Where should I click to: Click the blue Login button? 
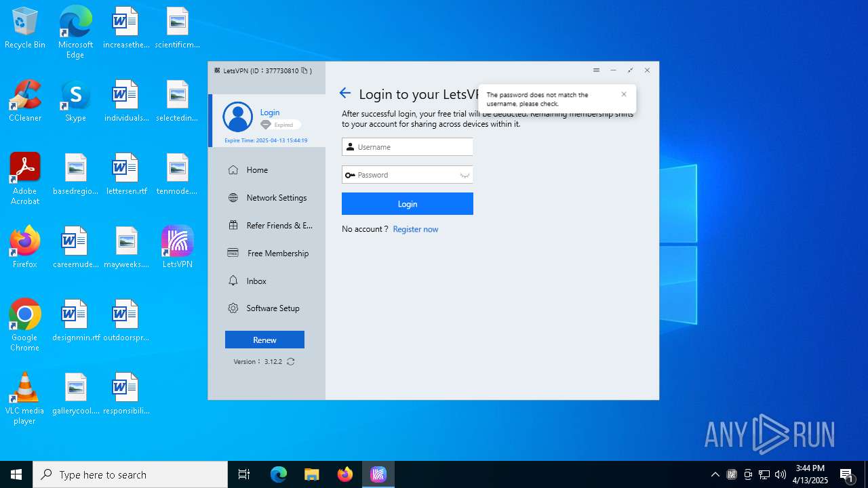pos(408,204)
